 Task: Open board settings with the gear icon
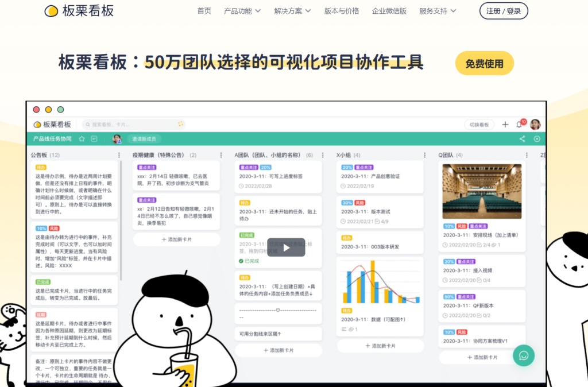[x=535, y=138]
